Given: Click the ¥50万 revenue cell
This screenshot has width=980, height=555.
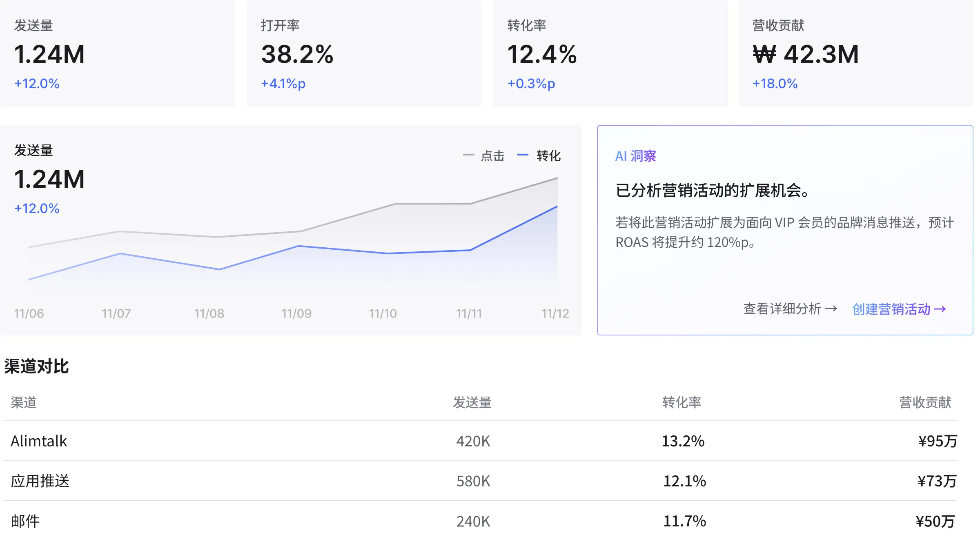Looking at the screenshot, I should pos(935,521).
